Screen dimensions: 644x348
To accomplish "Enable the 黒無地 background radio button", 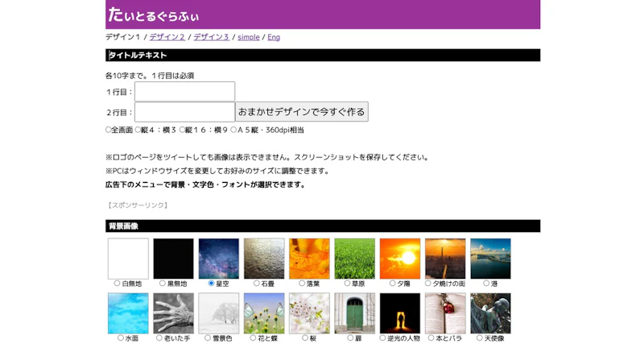I will pos(163,283).
